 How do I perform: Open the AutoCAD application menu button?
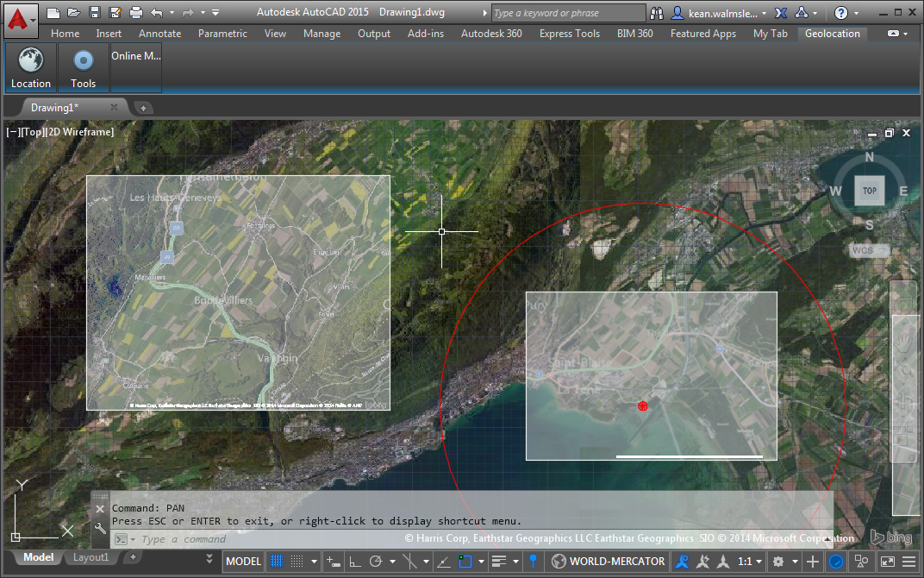(x=21, y=16)
